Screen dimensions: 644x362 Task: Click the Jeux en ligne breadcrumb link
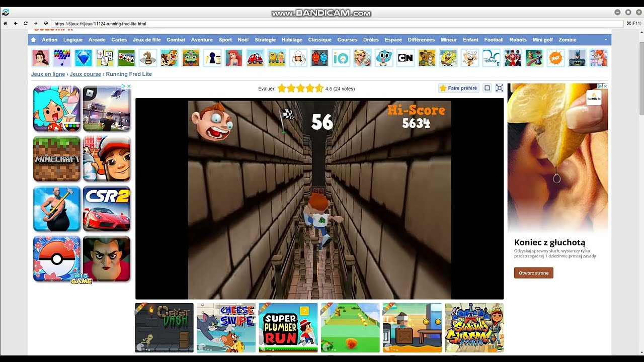48,74
